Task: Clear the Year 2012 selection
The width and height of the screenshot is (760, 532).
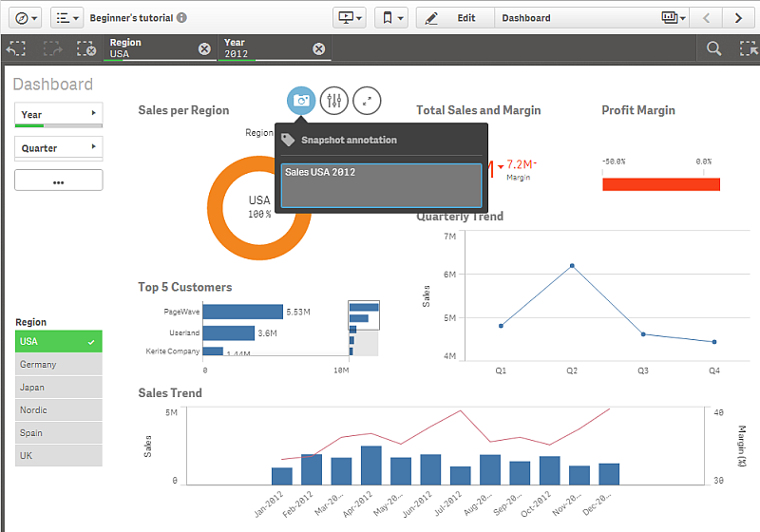Action: coord(318,49)
